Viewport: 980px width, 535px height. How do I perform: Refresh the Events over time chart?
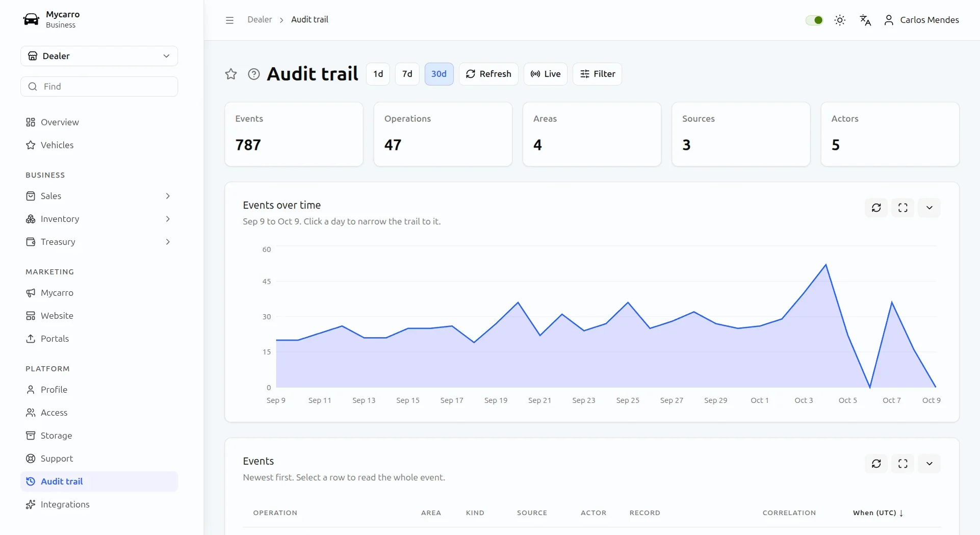point(876,208)
